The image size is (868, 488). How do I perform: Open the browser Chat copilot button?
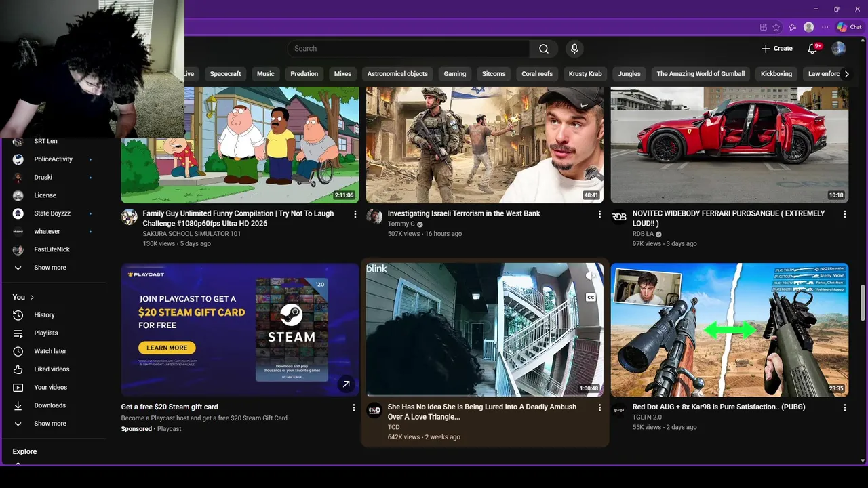pos(849,27)
